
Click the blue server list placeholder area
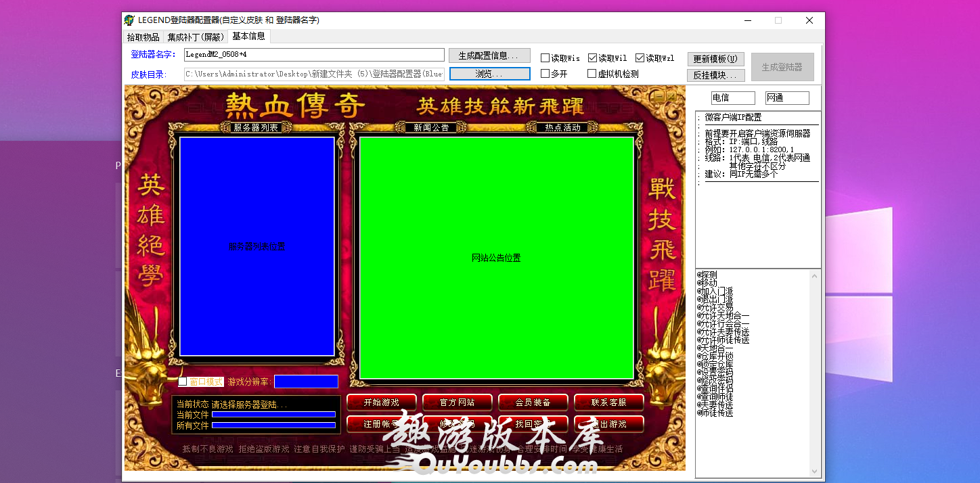pyautogui.click(x=257, y=246)
